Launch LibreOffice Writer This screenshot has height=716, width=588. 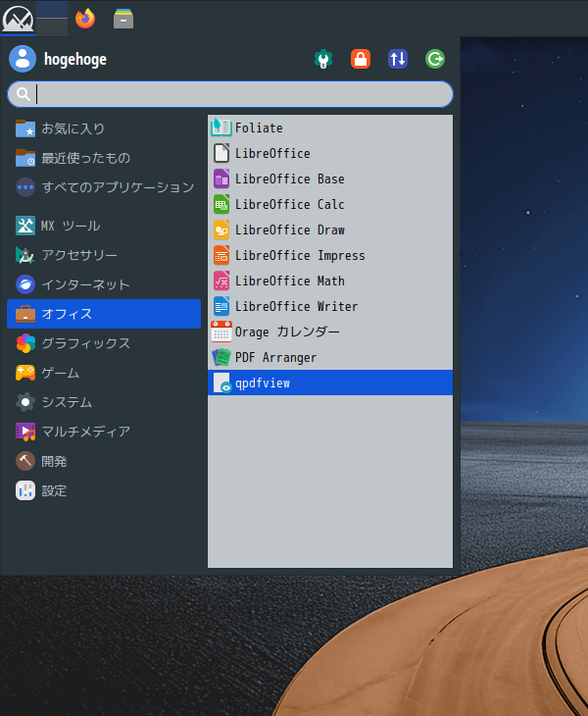pyautogui.click(x=296, y=306)
